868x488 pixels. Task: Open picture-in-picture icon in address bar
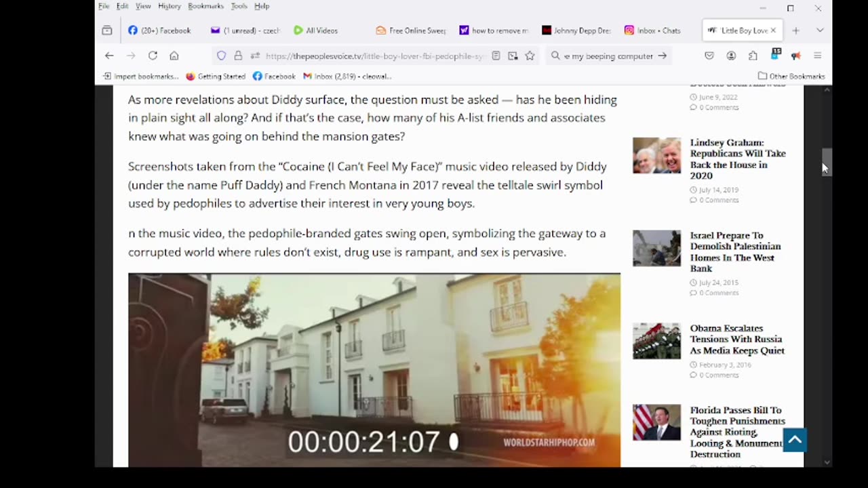pyautogui.click(x=513, y=56)
